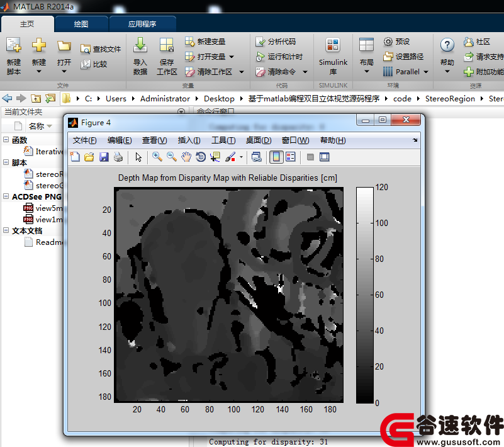Click Open File icon in Figure 4 toolbar
The image size is (504, 447).
pos(89,157)
